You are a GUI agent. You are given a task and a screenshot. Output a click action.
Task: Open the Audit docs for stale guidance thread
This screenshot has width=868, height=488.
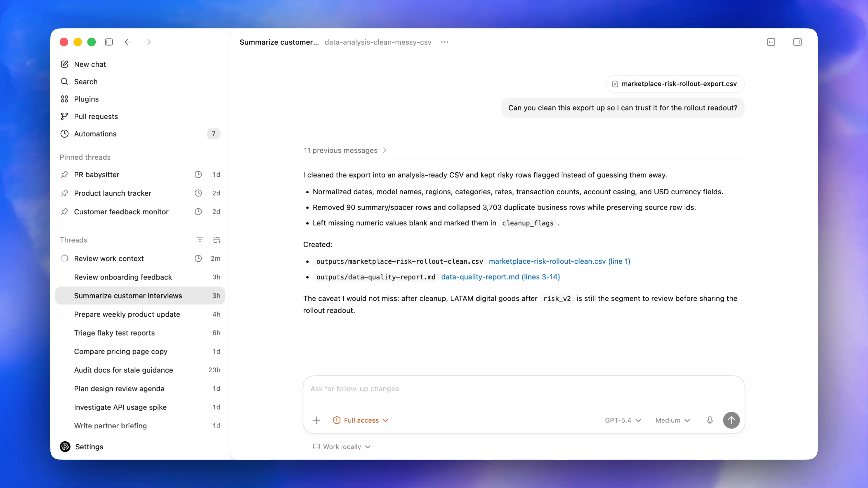click(x=140, y=370)
